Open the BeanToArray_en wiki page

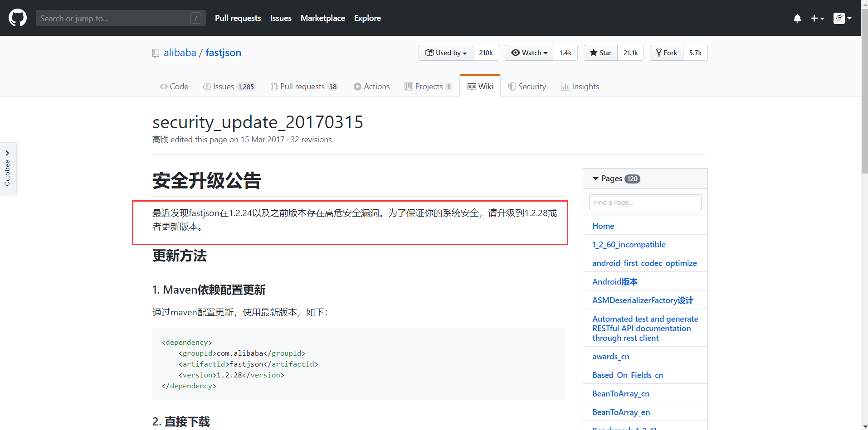pyautogui.click(x=621, y=412)
